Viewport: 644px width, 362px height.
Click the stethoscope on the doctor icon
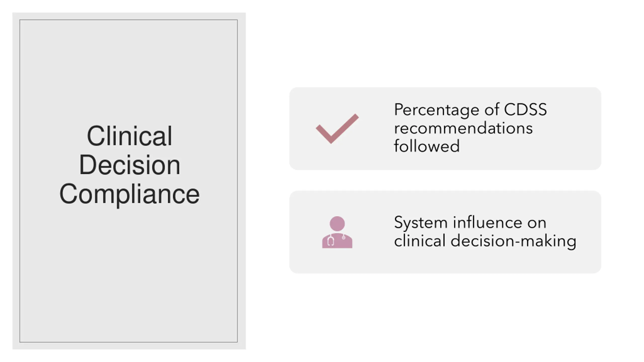pyautogui.click(x=331, y=240)
